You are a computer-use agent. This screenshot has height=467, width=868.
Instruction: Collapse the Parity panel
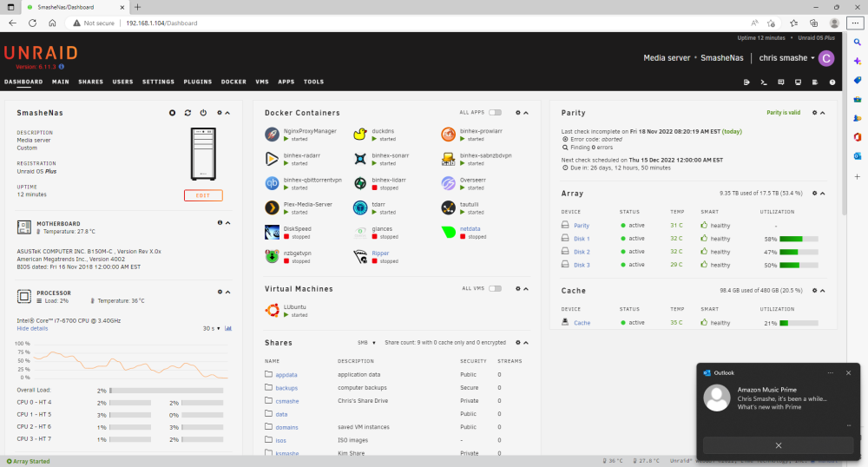click(x=823, y=113)
